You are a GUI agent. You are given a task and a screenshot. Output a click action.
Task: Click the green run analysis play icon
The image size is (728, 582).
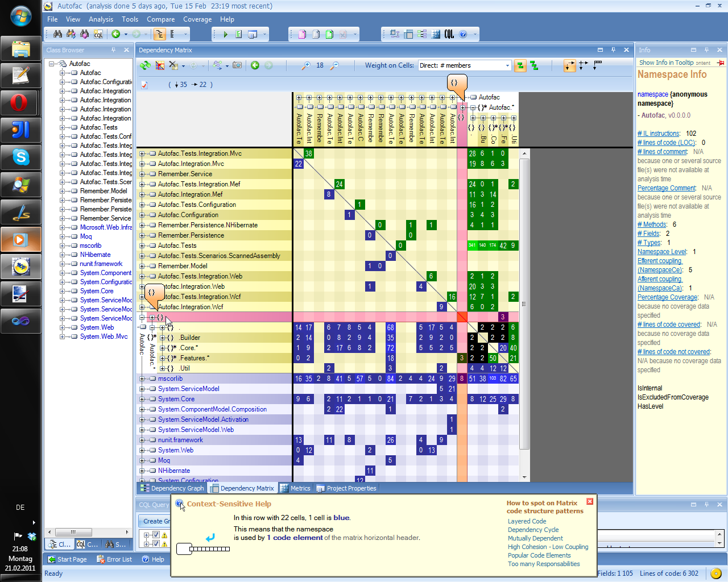pyautogui.click(x=225, y=34)
